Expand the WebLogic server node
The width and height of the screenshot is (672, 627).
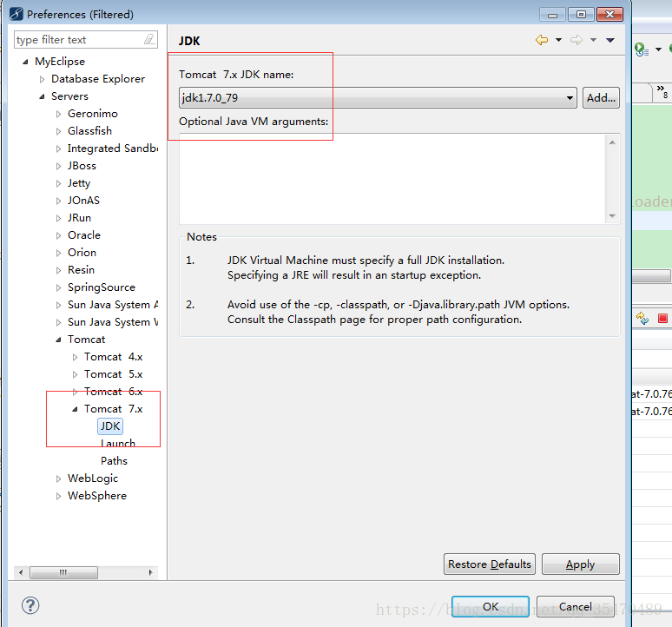click(x=59, y=478)
